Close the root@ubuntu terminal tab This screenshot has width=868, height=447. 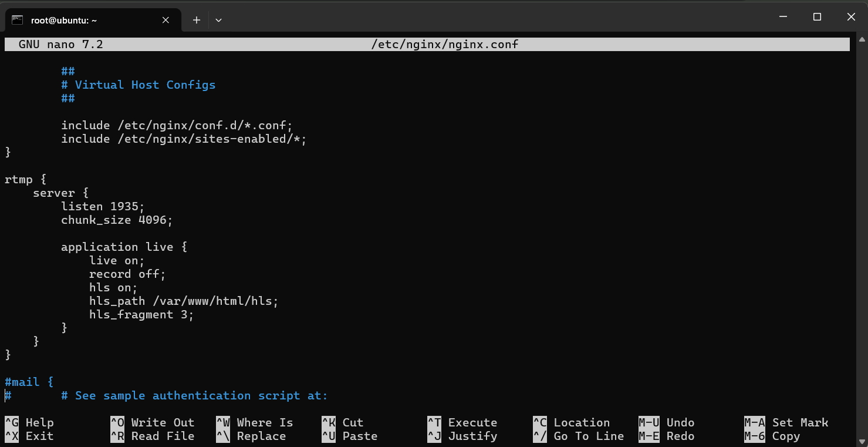[x=166, y=20]
